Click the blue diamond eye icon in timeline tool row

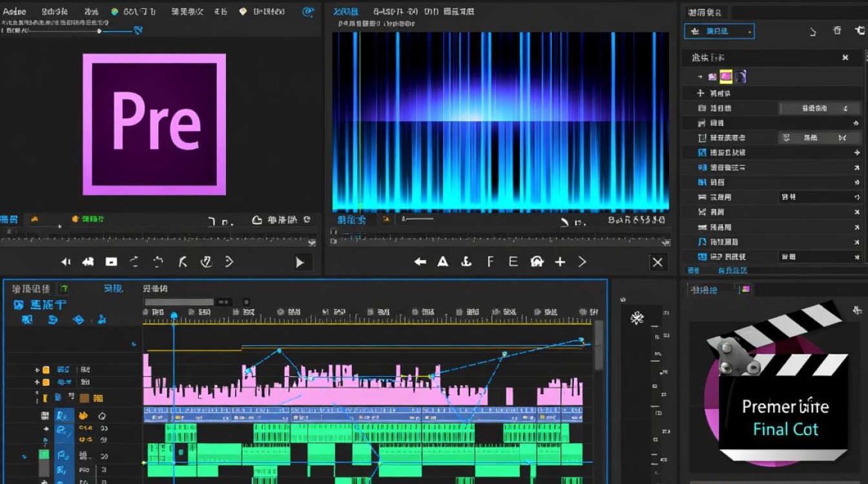[78, 319]
